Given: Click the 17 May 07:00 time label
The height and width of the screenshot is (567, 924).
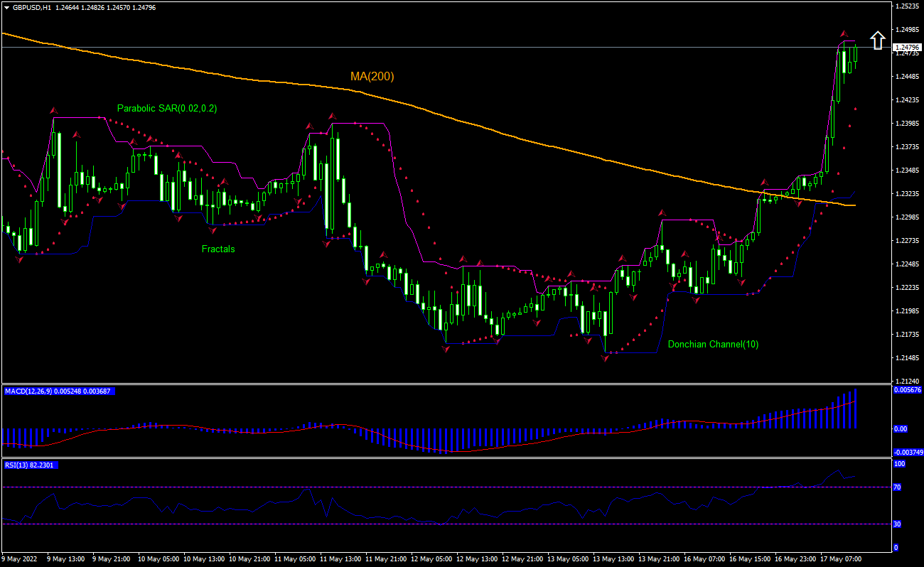Looking at the screenshot, I should (840, 559).
